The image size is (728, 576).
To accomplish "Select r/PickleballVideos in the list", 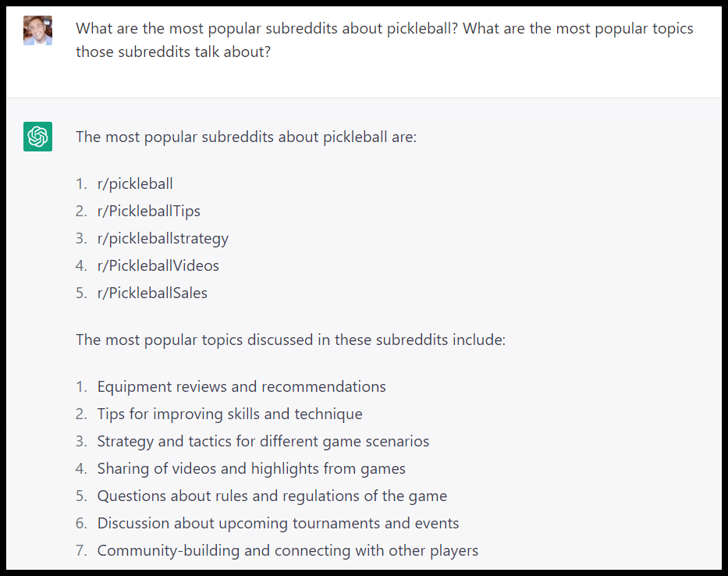I will tap(158, 266).
